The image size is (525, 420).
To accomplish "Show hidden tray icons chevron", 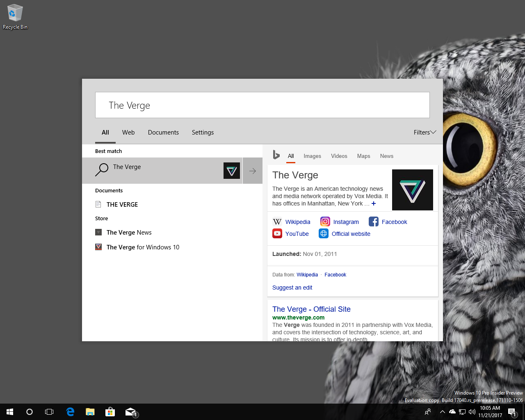I will coord(442,412).
